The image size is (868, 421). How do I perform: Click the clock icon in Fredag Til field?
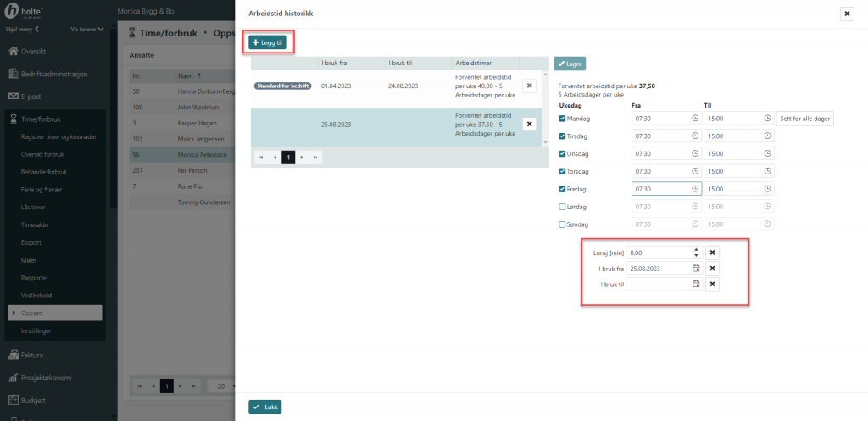[x=766, y=190]
